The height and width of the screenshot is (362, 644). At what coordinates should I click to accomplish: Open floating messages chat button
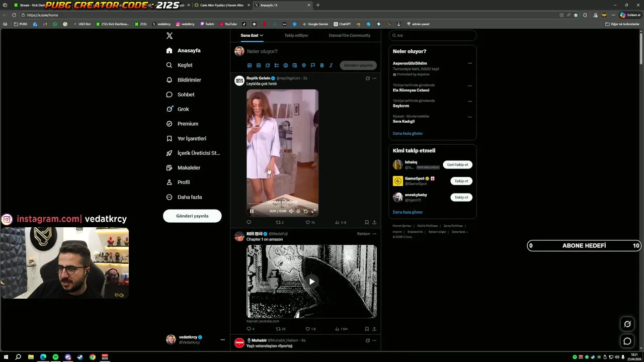(627, 341)
